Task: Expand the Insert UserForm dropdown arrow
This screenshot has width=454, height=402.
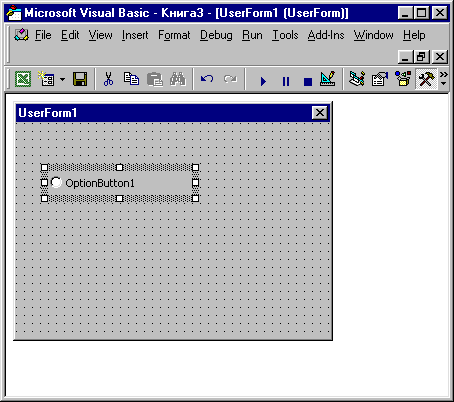Action: [x=62, y=79]
